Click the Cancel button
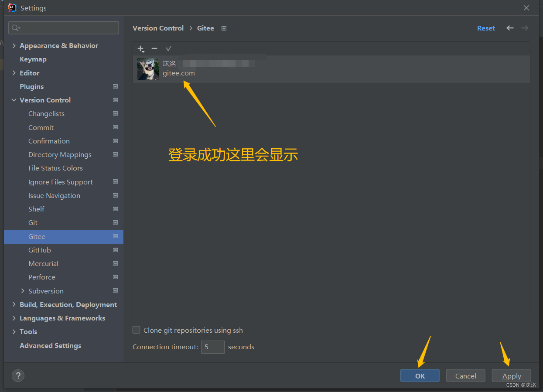Image resolution: width=543 pixels, height=392 pixels. [x=465, y=375]
